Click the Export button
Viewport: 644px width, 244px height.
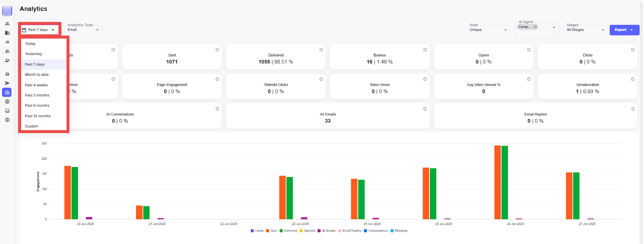(x=624, y=30)
